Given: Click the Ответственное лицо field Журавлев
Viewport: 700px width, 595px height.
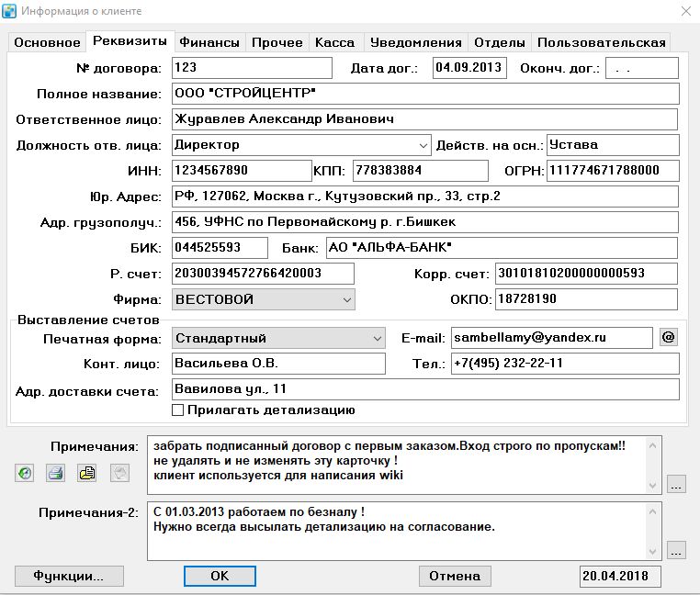Looking at the screenshot, I should 424,119.
